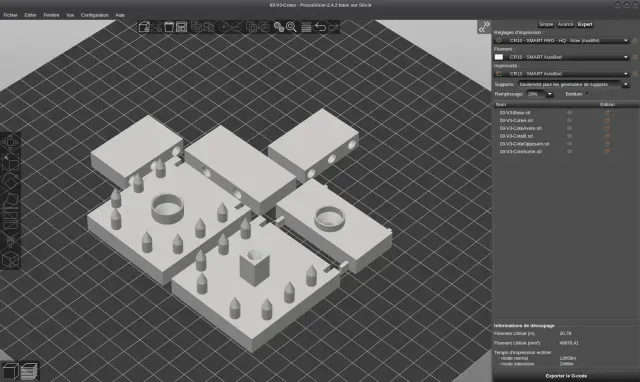The width and height of the screenshot is (640, 382).
Task: Click the Delete all trash icon
Action: [x=169, y=27]
